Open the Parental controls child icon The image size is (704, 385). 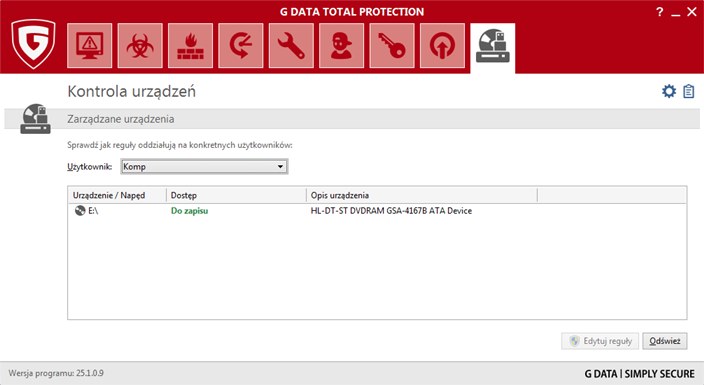(341, 46)
